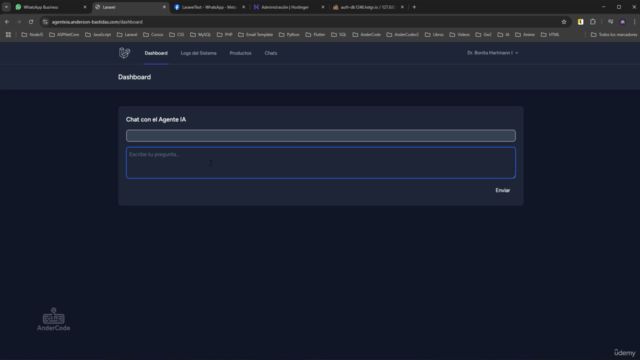
Task: Open the auth-db phpMyAdmin browser tab
Action: pyautogui.click(x=367, y=7)
